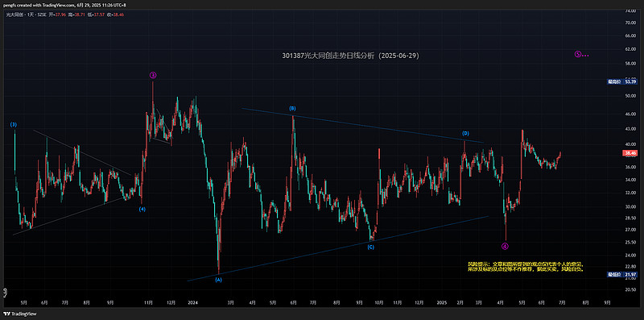Click the 10月 label on time axis

(379, 303)
